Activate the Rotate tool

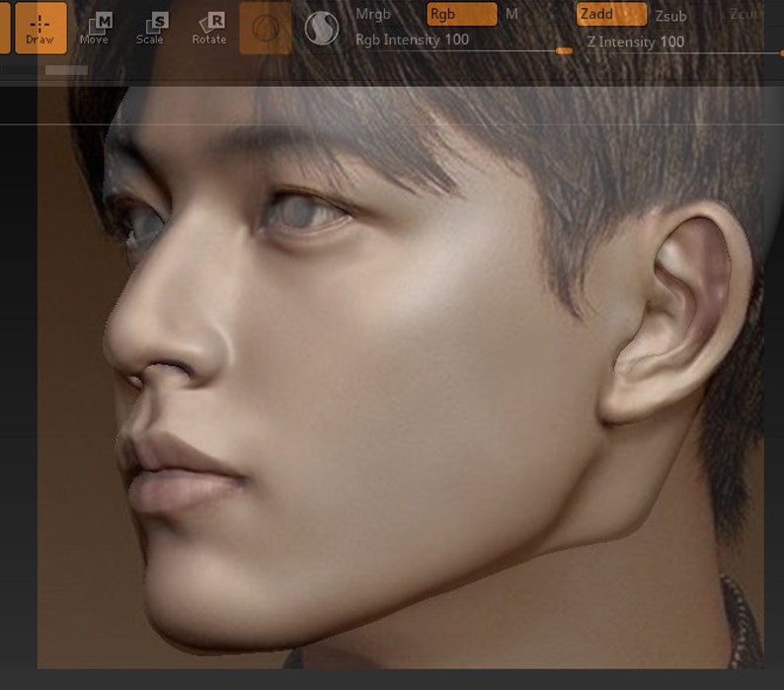(209, 29)
